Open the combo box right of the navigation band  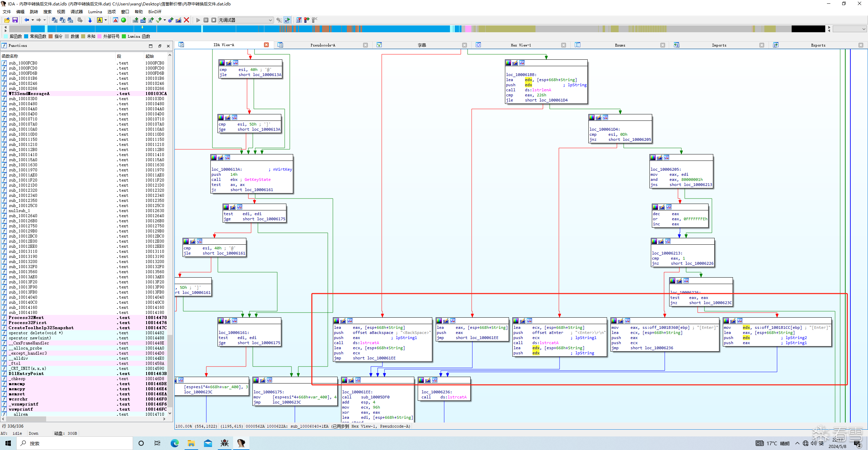click(x=849, y=29)
